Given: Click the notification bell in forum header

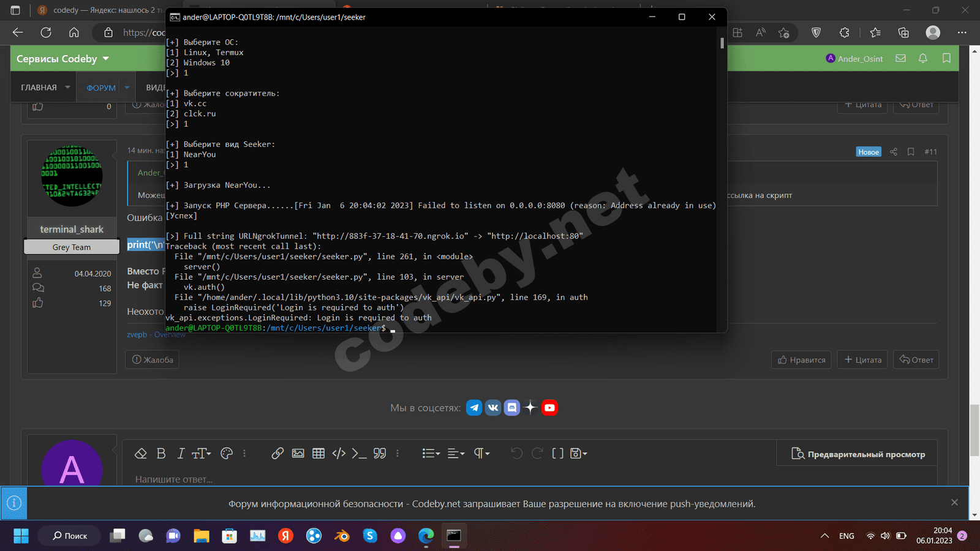Looking at the screenshot, I should coord(922,59).
